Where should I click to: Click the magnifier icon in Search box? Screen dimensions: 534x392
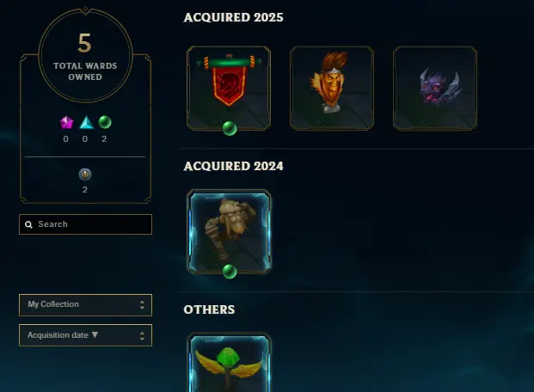point(28,224)
